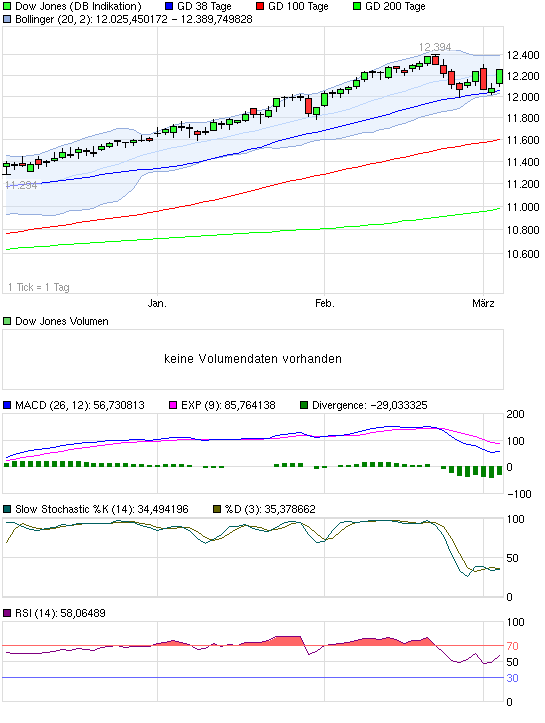Click the 12.394 high price annotation

435,47
